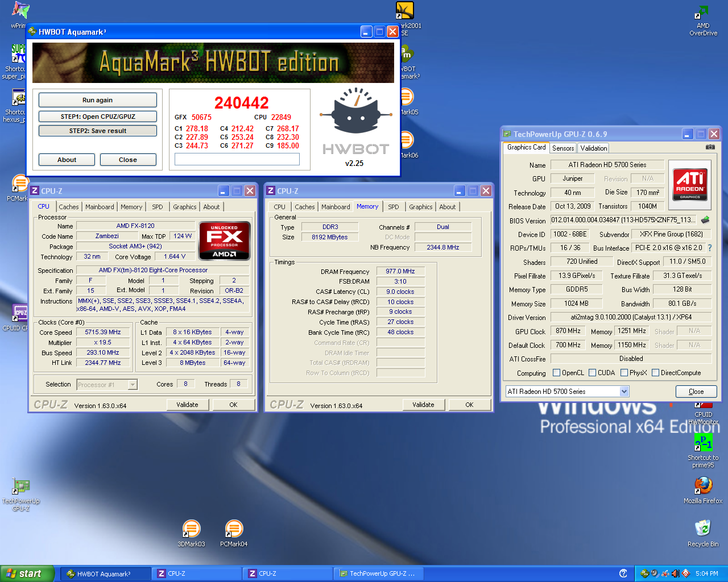The width and height of the screenshot is (728, 582).
Task: Click the Driver Version field in GPU-Z
Action: [631, 317]
